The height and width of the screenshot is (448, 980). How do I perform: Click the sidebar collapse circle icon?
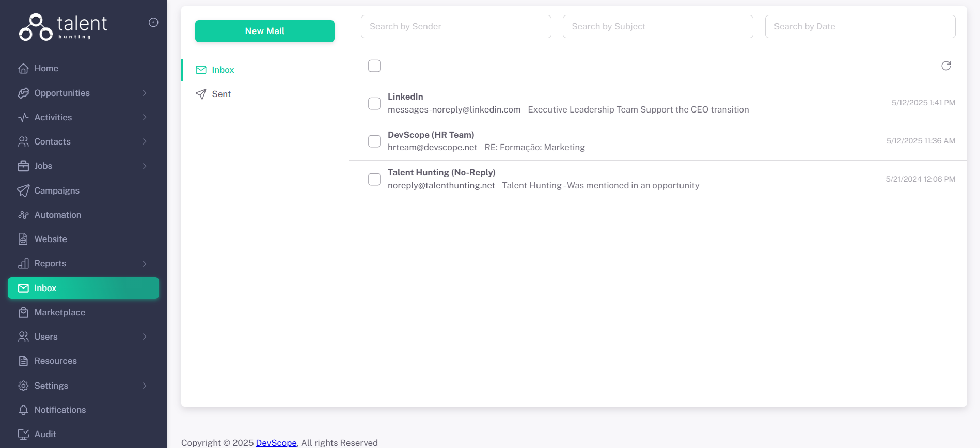click(153, 22)
